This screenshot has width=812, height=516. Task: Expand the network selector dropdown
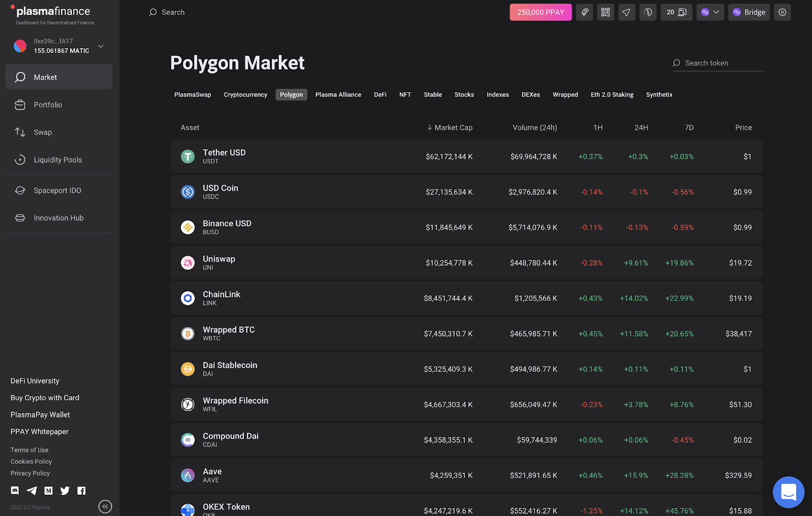[x=710, y=12]
